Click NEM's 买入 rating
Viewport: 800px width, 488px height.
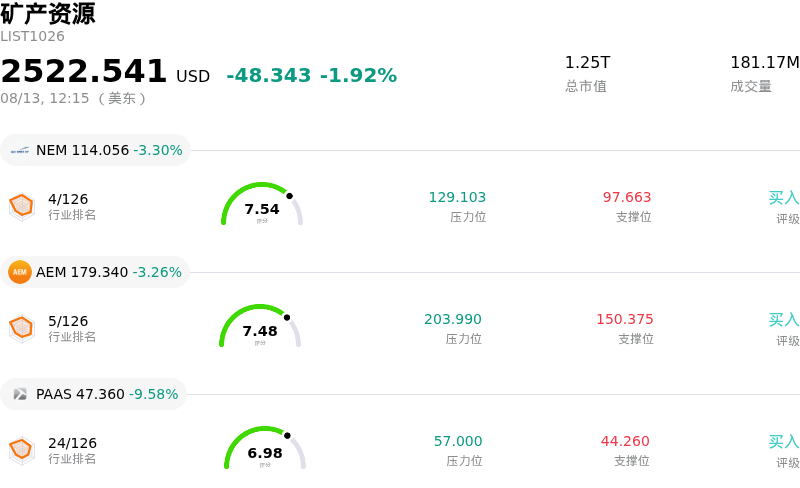pyautogui.click(x=784, y=198)
